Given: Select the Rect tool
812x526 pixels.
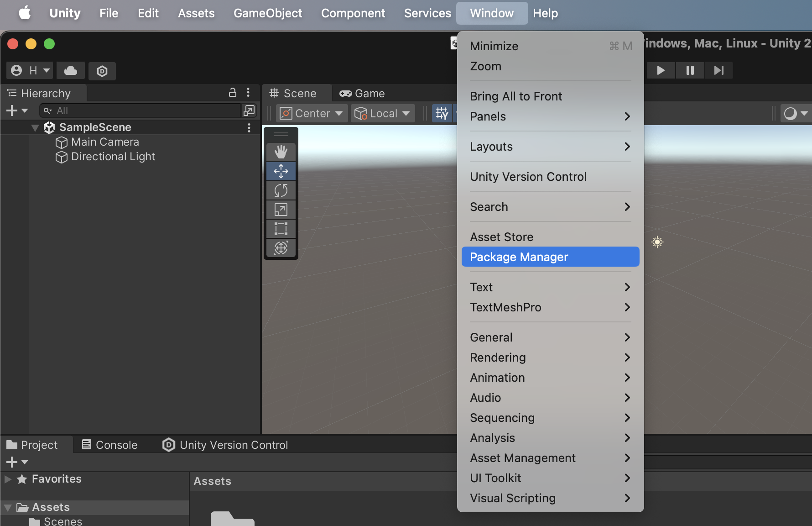Looking at the screenshot, I should [281, 229].
